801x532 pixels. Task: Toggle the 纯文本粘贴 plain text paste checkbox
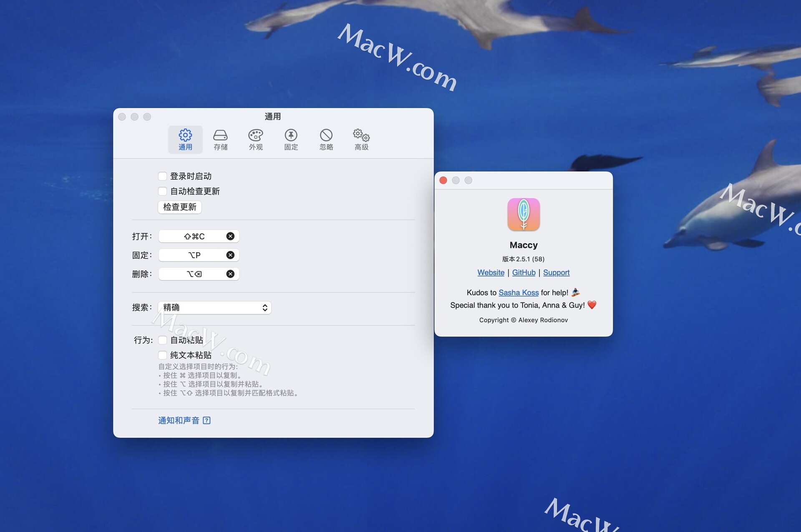coord(162,355)
